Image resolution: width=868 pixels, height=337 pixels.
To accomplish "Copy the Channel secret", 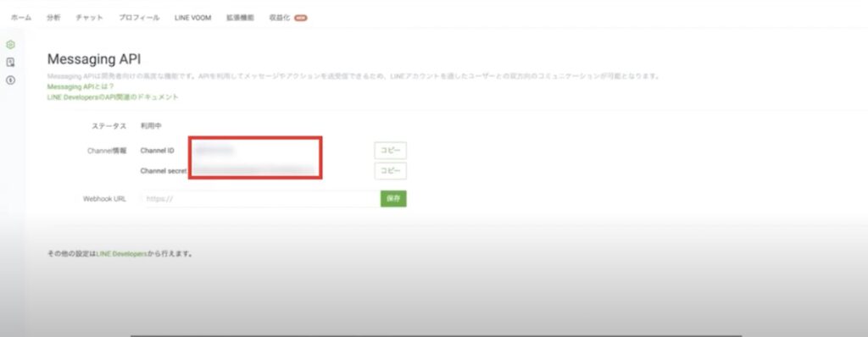I will tap(390, 170).
